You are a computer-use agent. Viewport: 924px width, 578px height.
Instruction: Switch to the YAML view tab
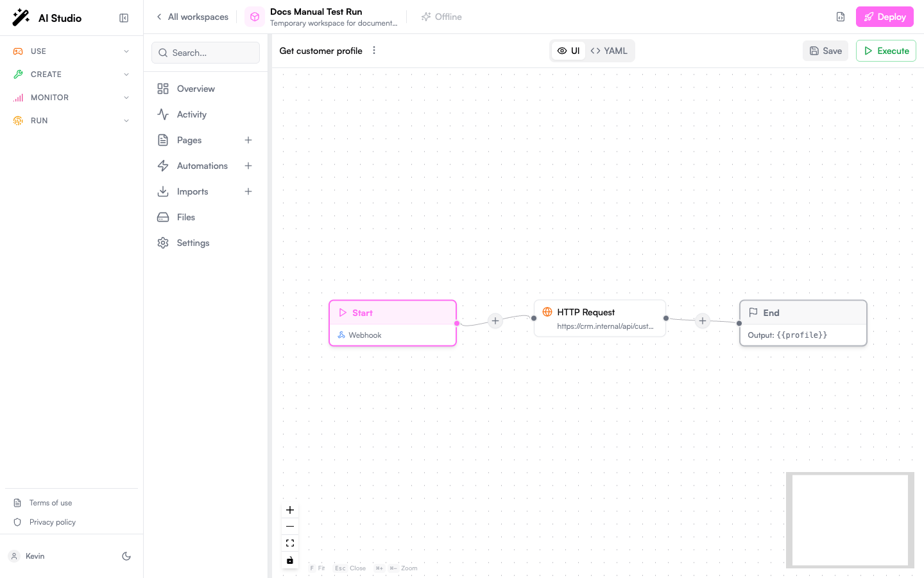tap(609, 51)
